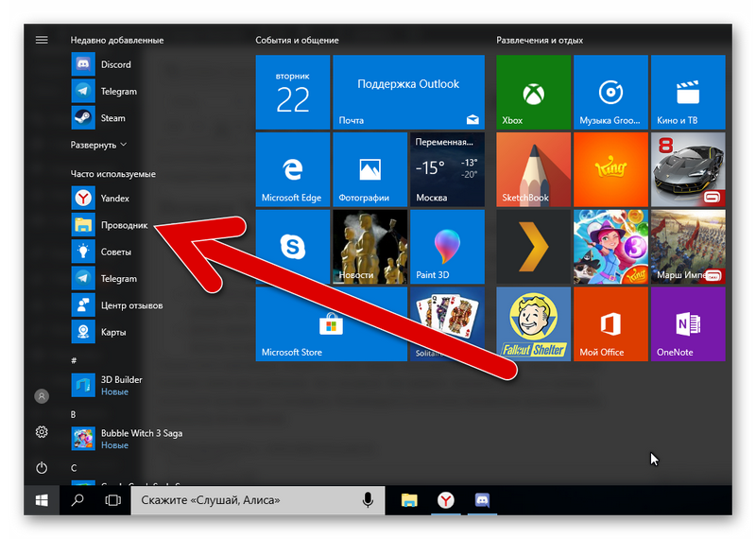The width and height of the screenshot is (756, 539).
Task: Click the Alisa microphone icon
Action: tap(368, 500)
